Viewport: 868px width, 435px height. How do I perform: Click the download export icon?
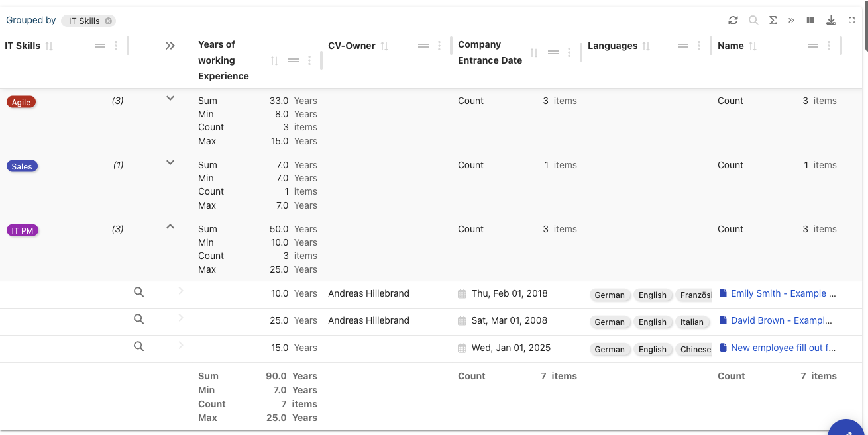tap(831, 21)
